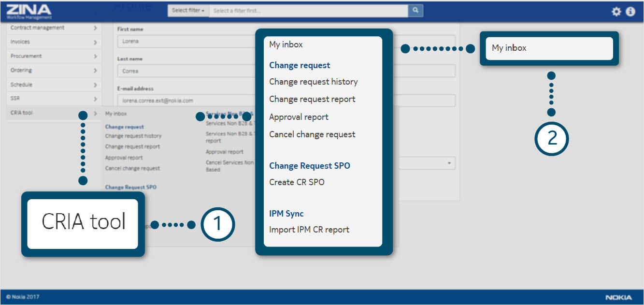Click Import IPM CR report
Viewport: 644px width, 305px height.
point(309,230)
